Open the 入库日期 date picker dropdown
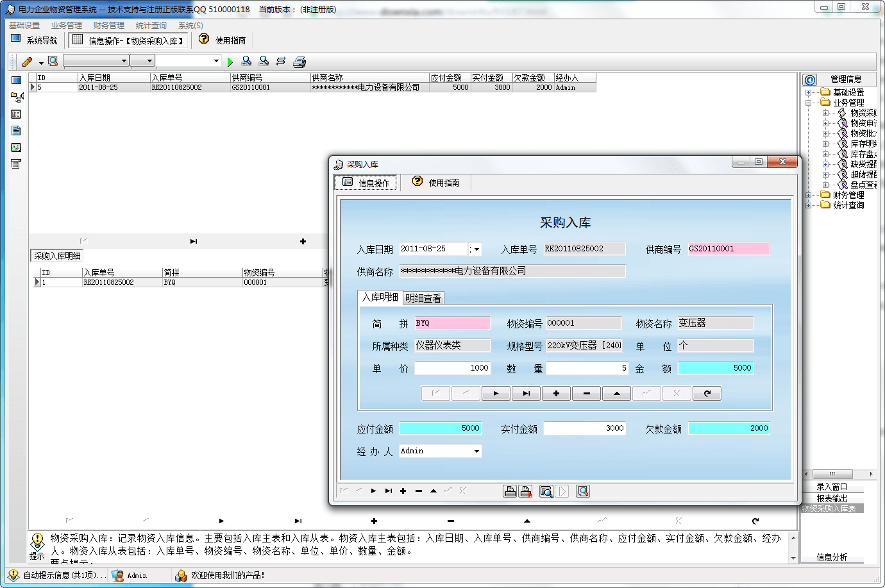This screenshot has width=885, height=588. pyautogui.click(x=476, y=249)
